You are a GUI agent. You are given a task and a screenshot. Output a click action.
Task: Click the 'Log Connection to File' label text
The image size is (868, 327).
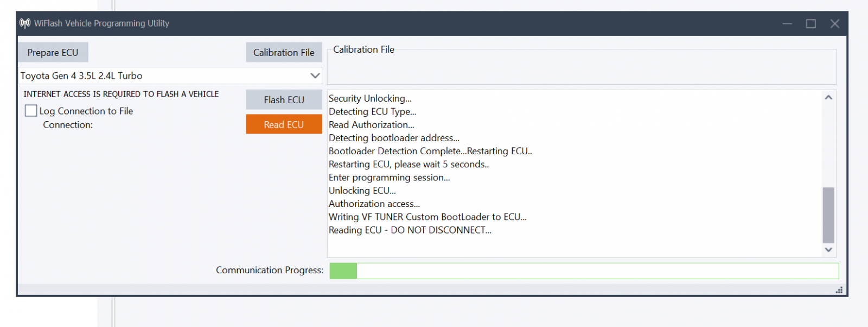tap(86, 111)
